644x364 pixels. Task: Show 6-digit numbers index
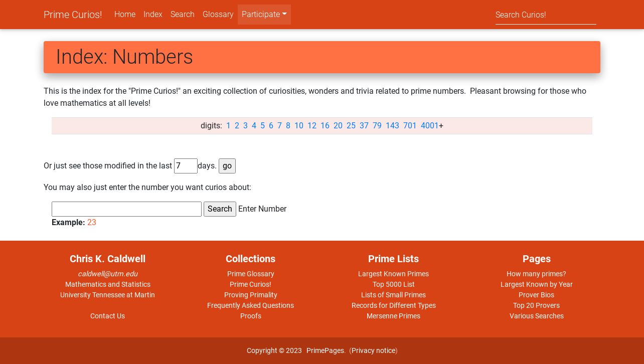(x=271, y=126)
